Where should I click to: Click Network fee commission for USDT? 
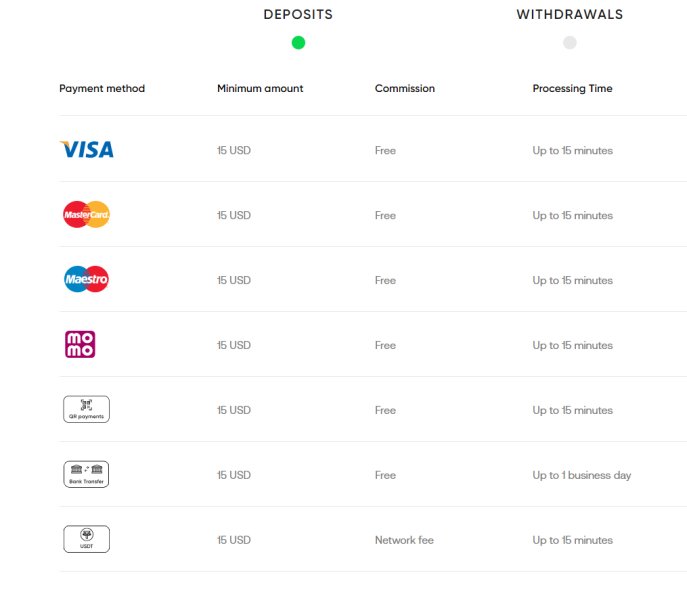click(x=404, y=540)
